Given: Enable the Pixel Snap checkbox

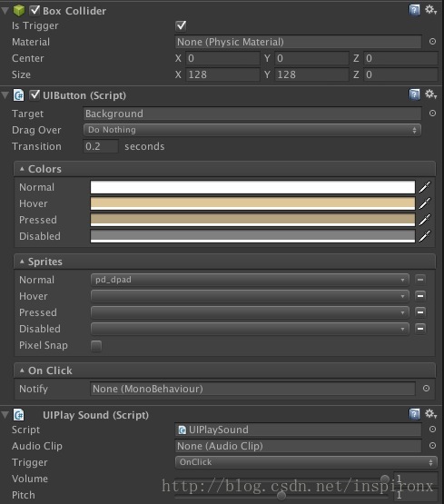Looking at the screenshot, I should [x=96, y=346].
